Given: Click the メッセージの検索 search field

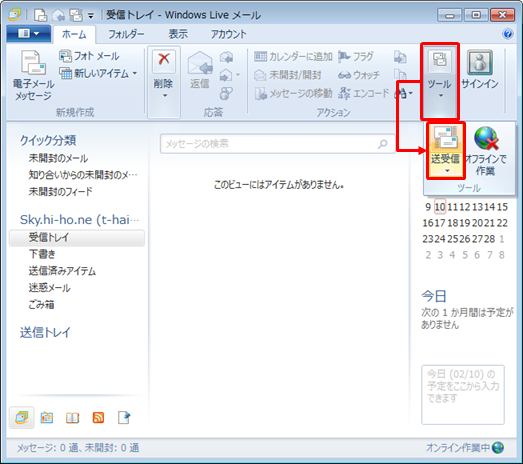Looking at the screenshot, I should tap(278, 144).
